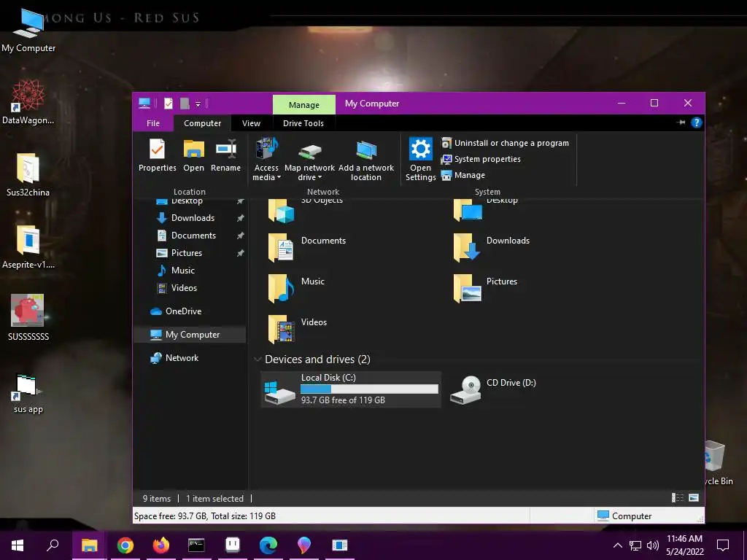The height and width of the screenshot is (560, 747).
Task: Click the '93.7 GB free of 119 GB' text
Action: (343, 400)
